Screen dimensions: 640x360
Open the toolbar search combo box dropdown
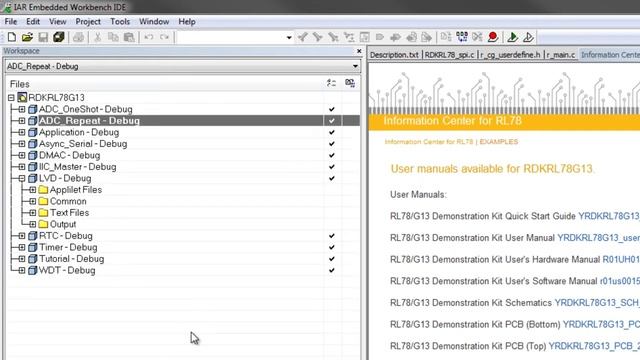289,38
